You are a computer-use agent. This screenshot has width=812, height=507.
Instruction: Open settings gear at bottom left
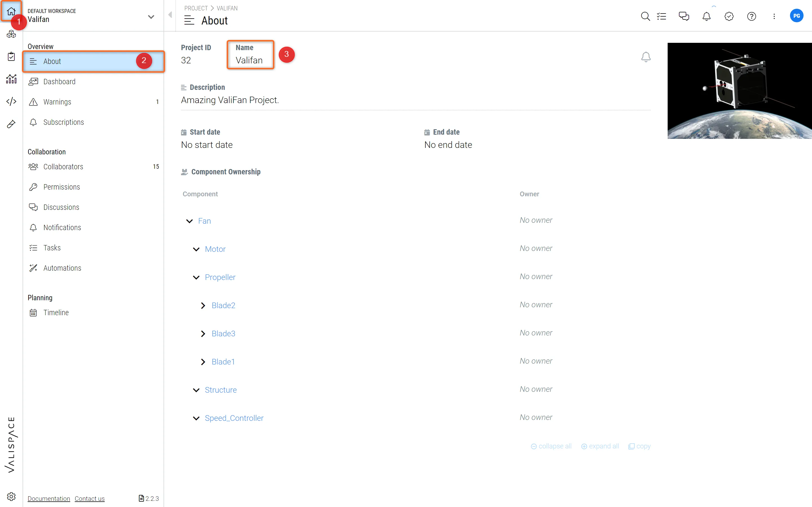pyautogui.click(x=11, y=496)
